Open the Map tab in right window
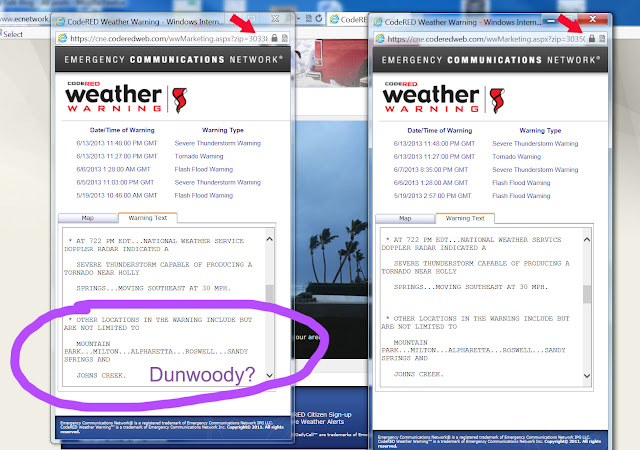This screenshot has width=640, height=450. pyautogui.click(x=405, y=218)
